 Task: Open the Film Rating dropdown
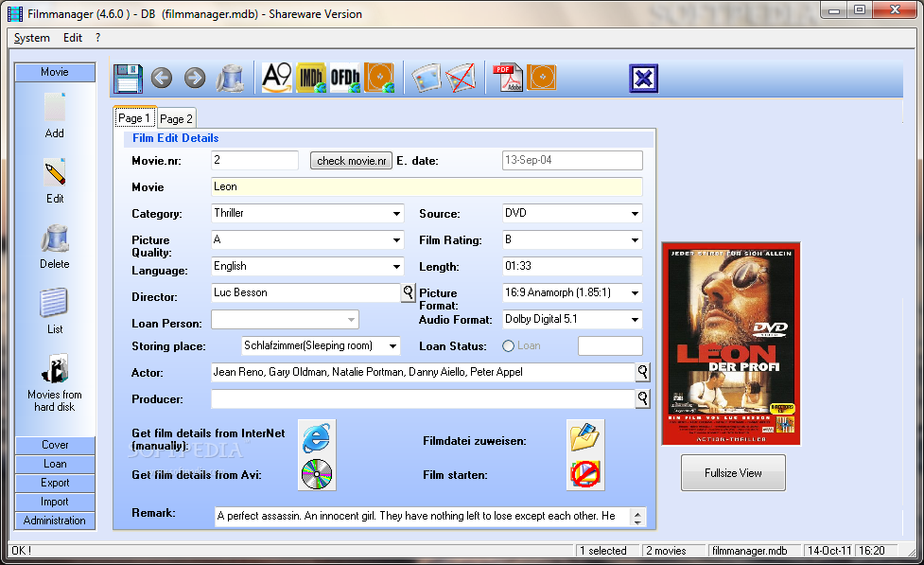pyautogui.click(x=635, y=240)
